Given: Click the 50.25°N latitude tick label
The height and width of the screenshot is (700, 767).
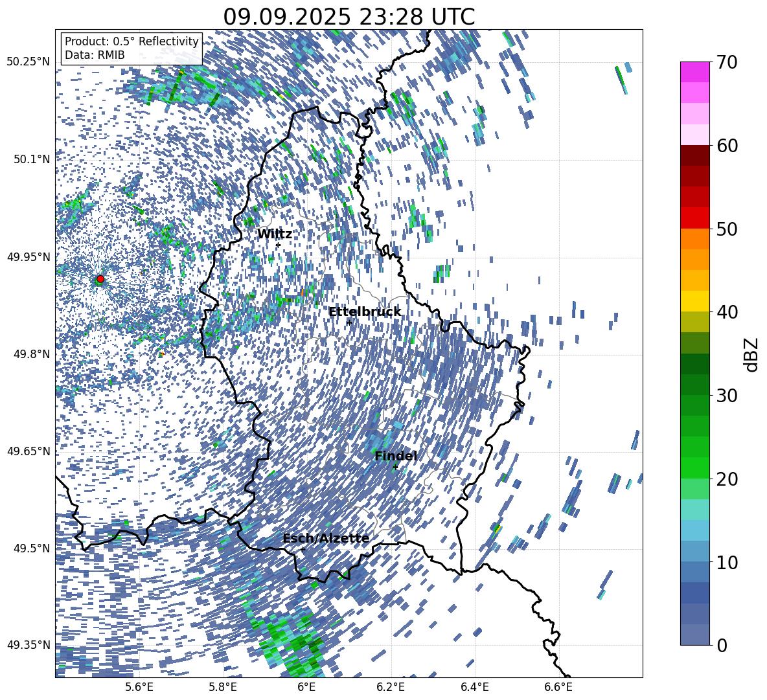Looking at the screenshot, I should pos(28,62).
